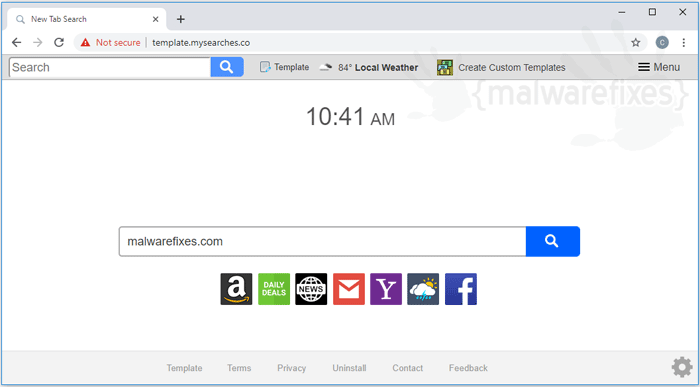Open the Amazon shortcut tile
Viewport: 700px width, 387px height.
click(x=236, y=289)
